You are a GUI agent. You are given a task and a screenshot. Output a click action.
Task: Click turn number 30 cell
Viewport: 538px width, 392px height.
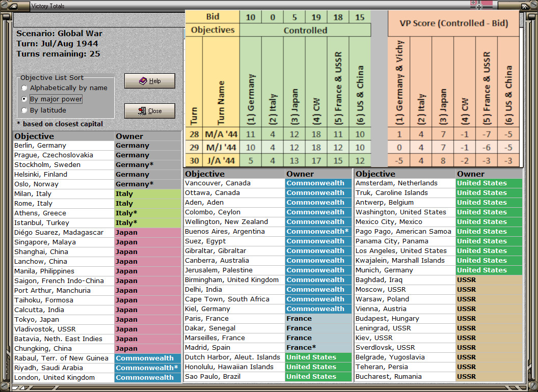tap(194, 160)
